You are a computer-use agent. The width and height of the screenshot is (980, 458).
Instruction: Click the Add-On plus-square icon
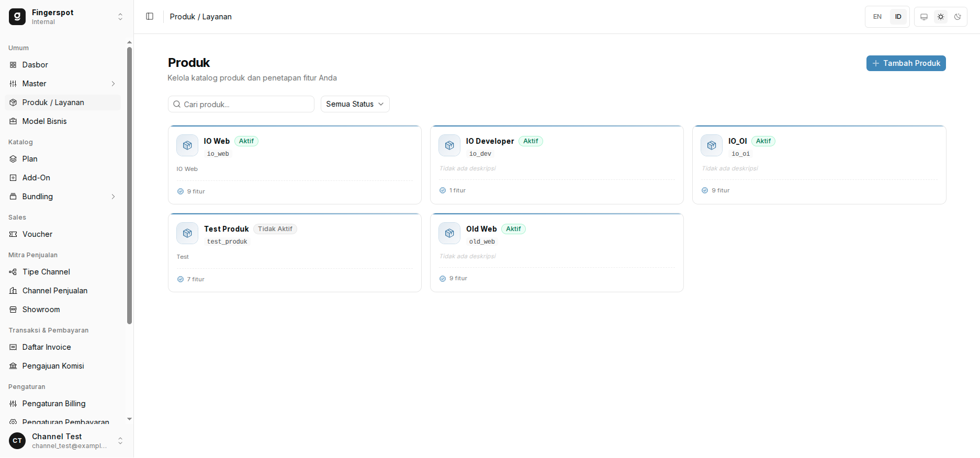tap(13, 178)
